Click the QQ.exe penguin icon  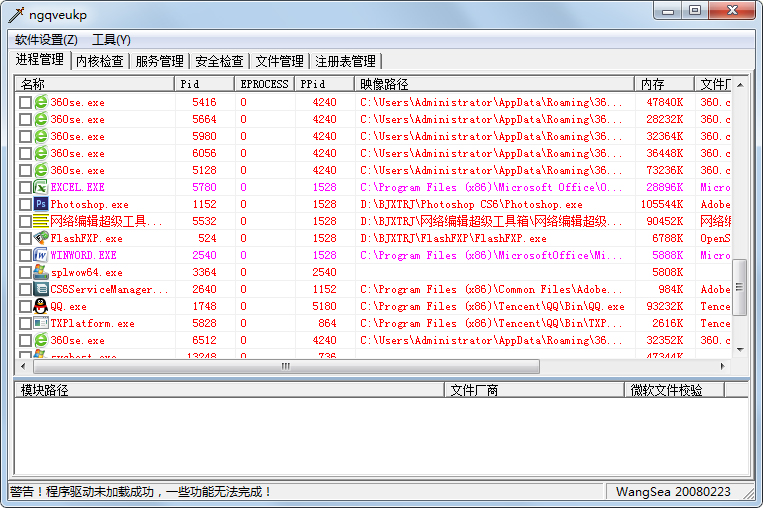(x=41, y=306)
